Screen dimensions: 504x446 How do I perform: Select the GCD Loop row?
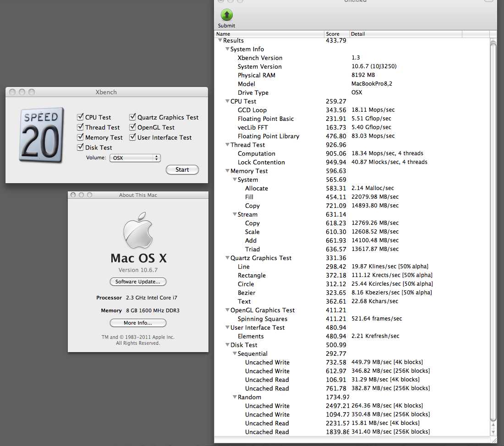click(x=352, y=110)
